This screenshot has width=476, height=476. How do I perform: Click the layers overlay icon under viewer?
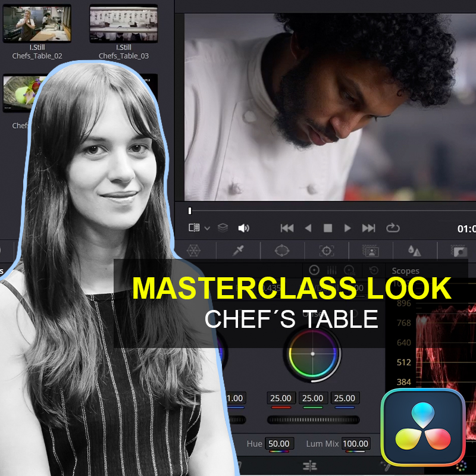tap(223, 228)
